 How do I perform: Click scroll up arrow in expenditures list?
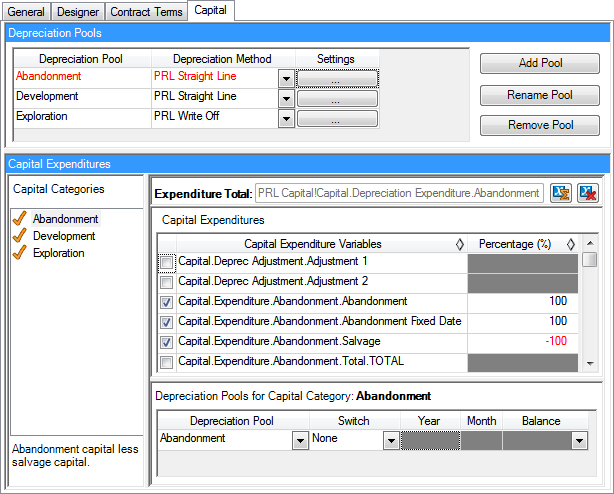[590, 243]
